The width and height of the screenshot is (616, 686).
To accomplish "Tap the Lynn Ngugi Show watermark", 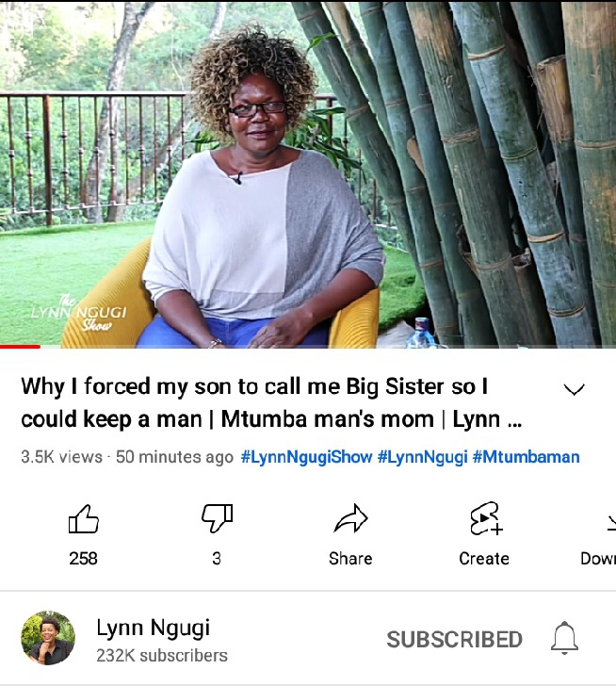I will point(79,313).
